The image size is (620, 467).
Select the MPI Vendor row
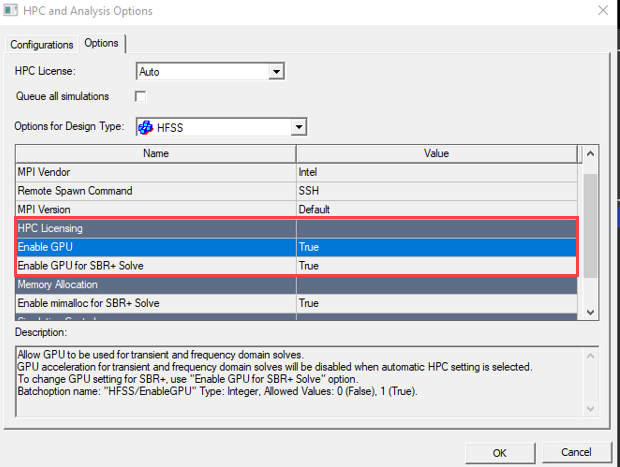pos(155,172)
